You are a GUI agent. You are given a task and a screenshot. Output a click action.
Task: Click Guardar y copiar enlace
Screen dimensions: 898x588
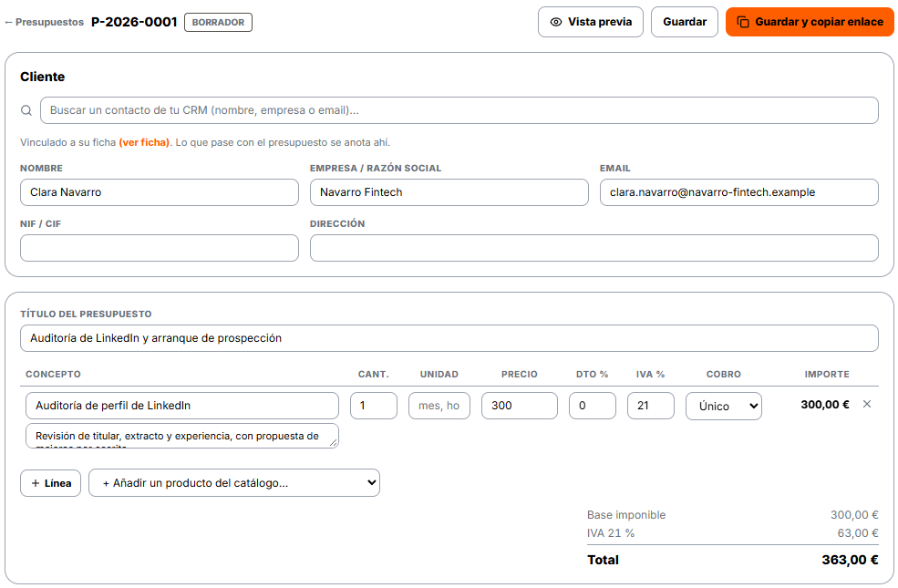tap(810, 22)
